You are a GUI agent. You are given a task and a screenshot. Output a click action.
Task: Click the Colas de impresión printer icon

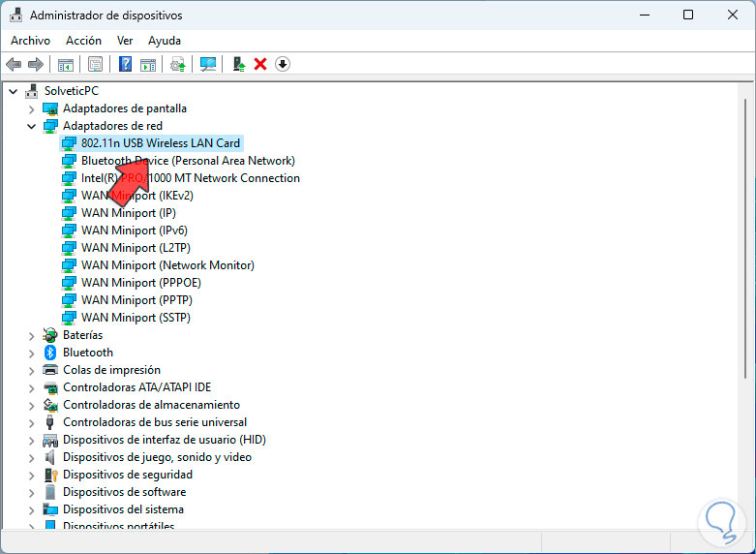click(x=50, y=370)
